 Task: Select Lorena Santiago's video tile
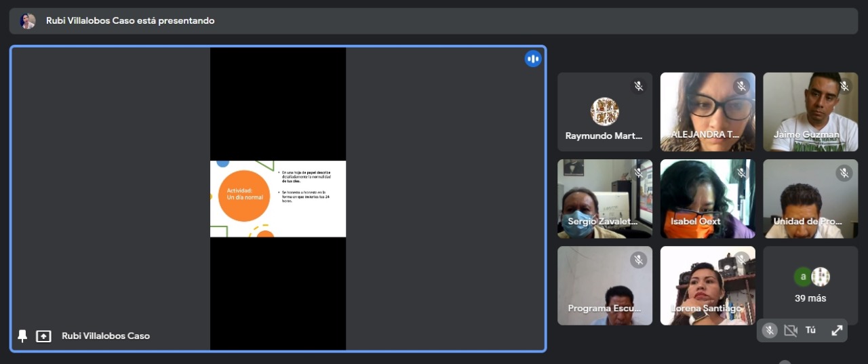(x=707, y=285)
